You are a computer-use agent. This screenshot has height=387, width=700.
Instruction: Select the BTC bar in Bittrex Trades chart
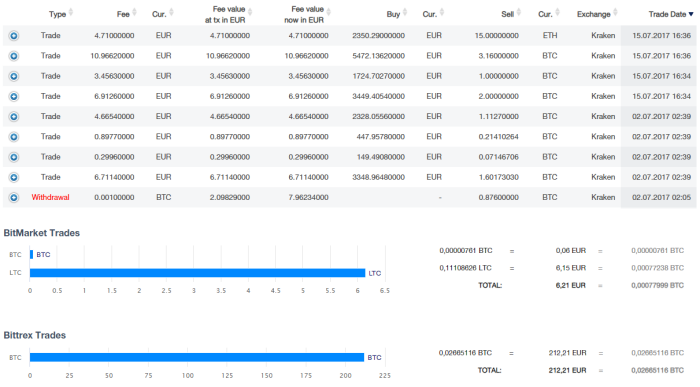pyautogui.click(x=197, y=358)
